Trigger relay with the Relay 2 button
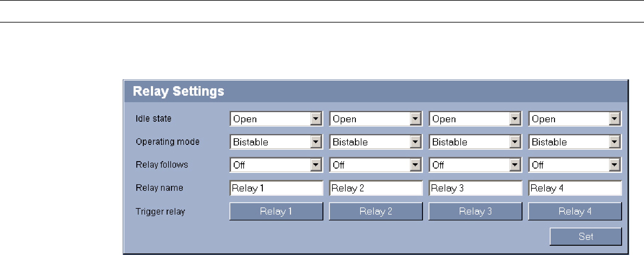Viewport: 644px width, 255px height. [x=376, y=211]
